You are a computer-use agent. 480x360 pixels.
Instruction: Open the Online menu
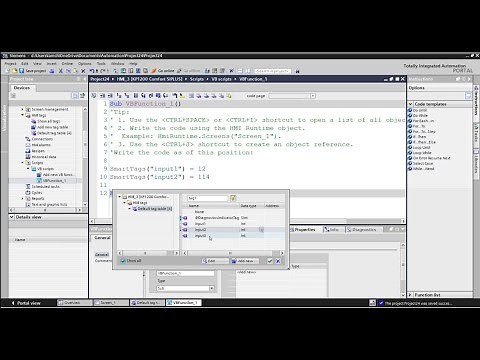(67, 63)
